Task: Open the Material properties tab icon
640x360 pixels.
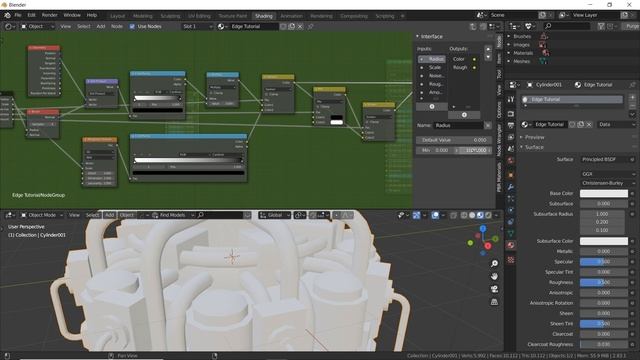Action: 511,245
